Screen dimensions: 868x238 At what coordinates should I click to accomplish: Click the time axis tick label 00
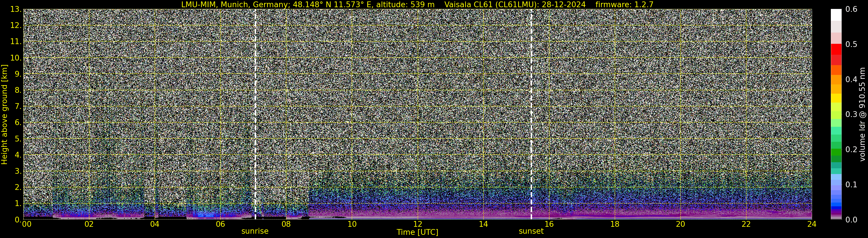[x=27, y=224]
